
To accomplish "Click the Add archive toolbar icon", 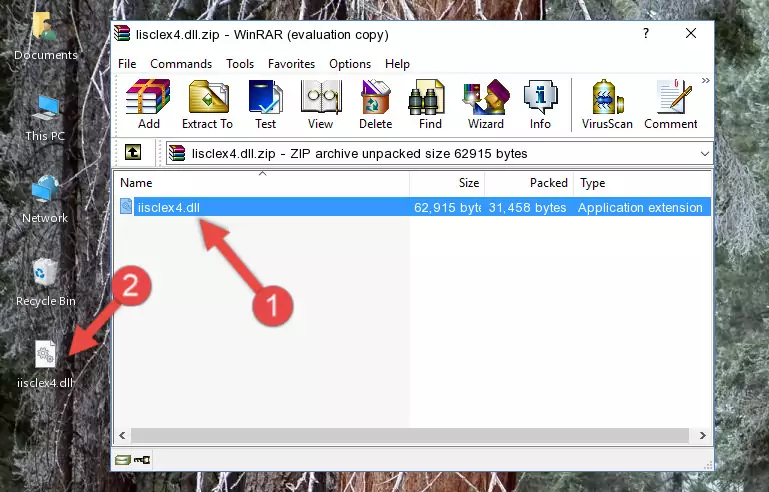I will point(148,104).
